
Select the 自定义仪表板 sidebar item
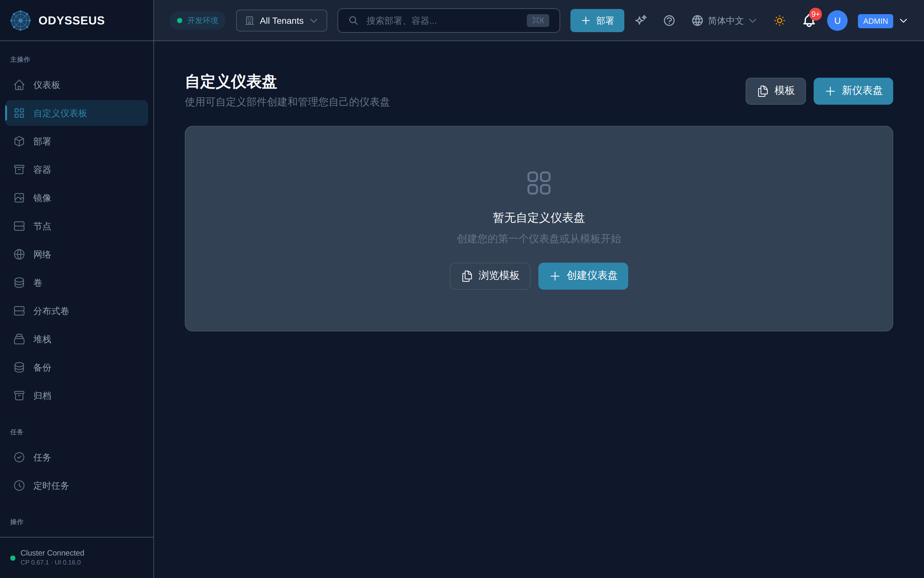pos(77,113)
